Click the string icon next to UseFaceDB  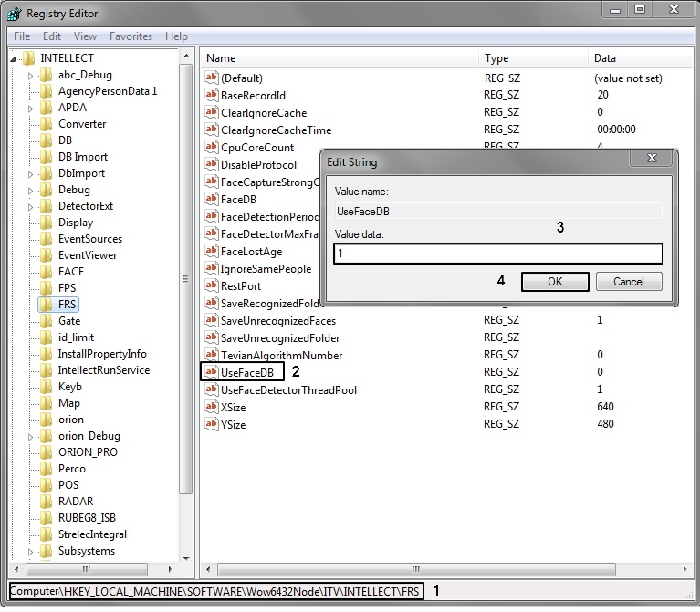(x=211, y=372)
